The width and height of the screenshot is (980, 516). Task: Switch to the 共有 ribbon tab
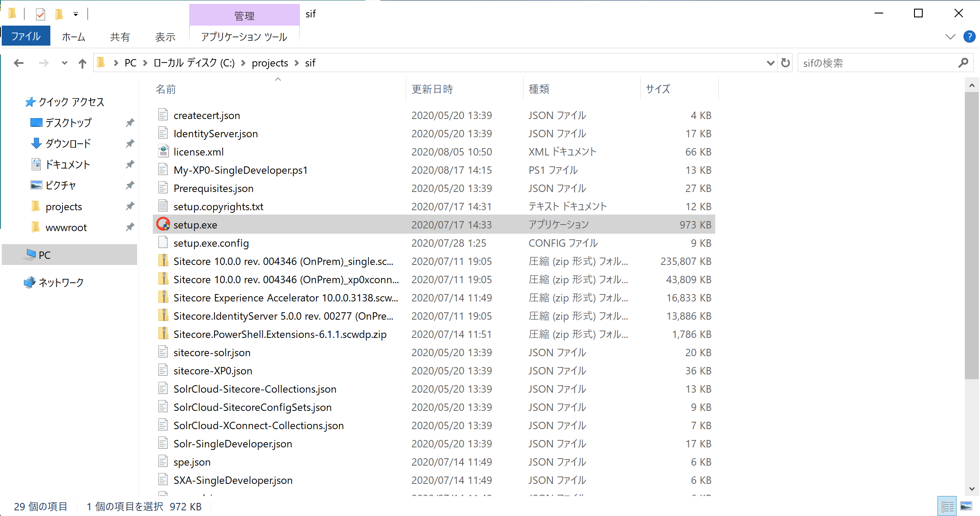tap(120, 37)
